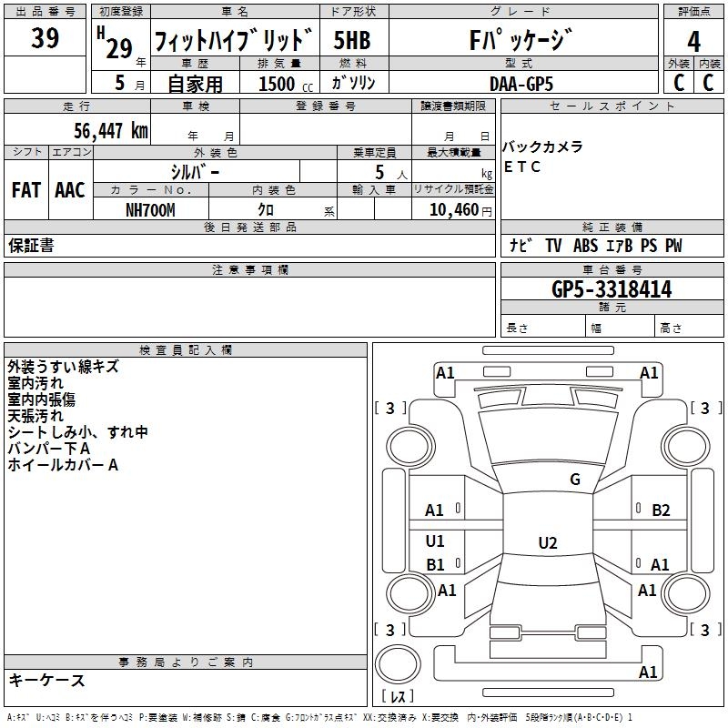Click inspector note 室内汚れ
This screenshot has height=728, width=728.
[35, 383]
